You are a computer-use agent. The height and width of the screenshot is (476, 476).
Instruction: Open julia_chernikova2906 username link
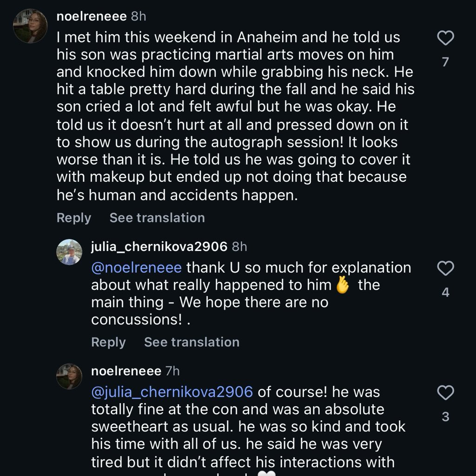pos(159,246)
